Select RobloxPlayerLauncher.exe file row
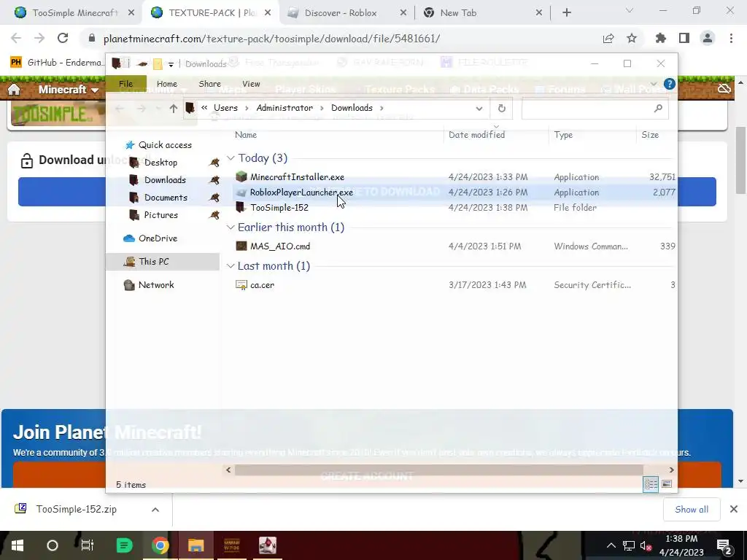This screenshot has width=747, height=560. [454, 192]
